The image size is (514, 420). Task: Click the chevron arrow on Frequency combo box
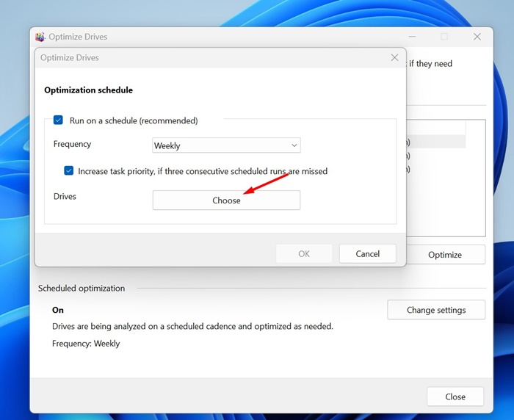pos(294,145)
